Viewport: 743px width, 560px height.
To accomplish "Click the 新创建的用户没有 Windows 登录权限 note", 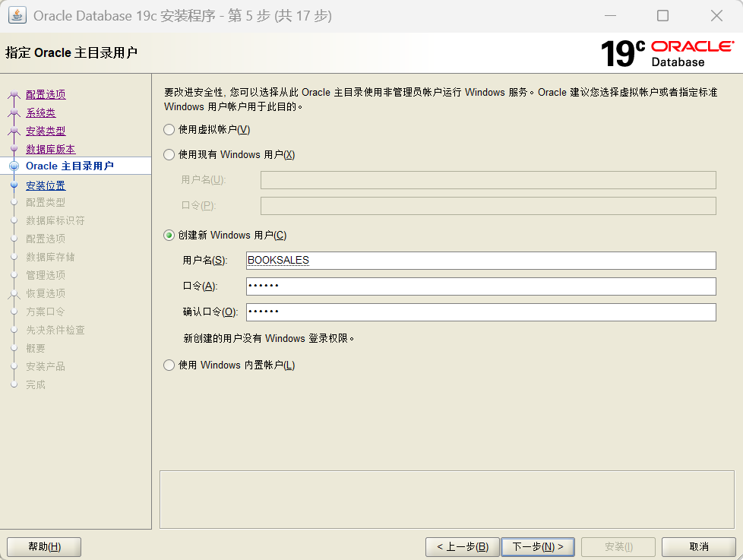I will coord(269,338).
